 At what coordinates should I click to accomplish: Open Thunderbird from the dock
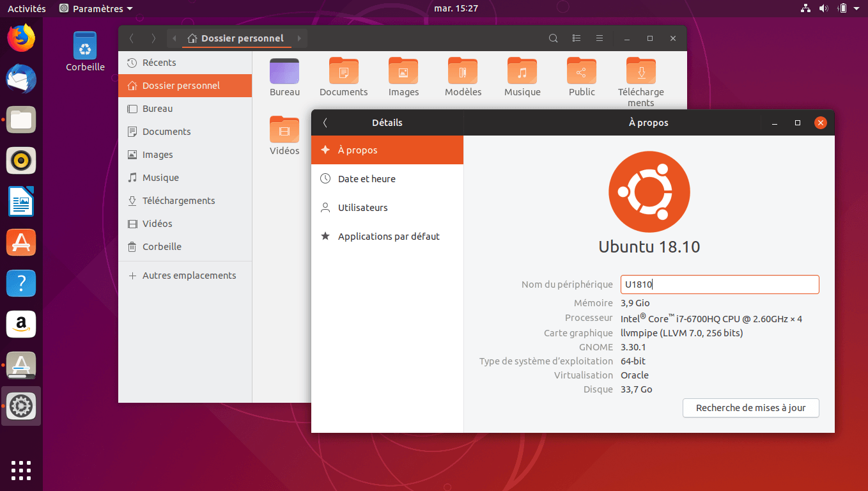tap(21, 79)
